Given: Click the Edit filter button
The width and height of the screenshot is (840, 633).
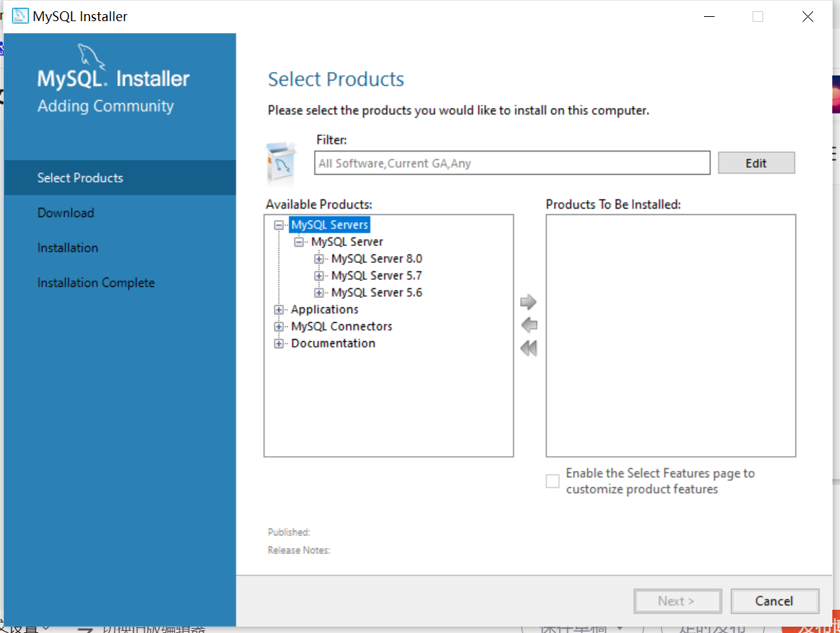Looking at the screenshot, I should pyautogui.click(x=756, y=163).
